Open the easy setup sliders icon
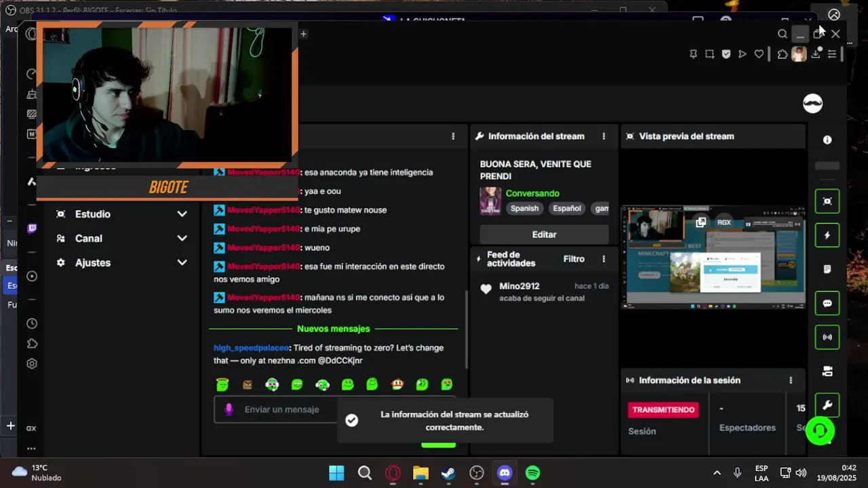The width and height of the screenshot is (868, 488). [x=832, y=54]
